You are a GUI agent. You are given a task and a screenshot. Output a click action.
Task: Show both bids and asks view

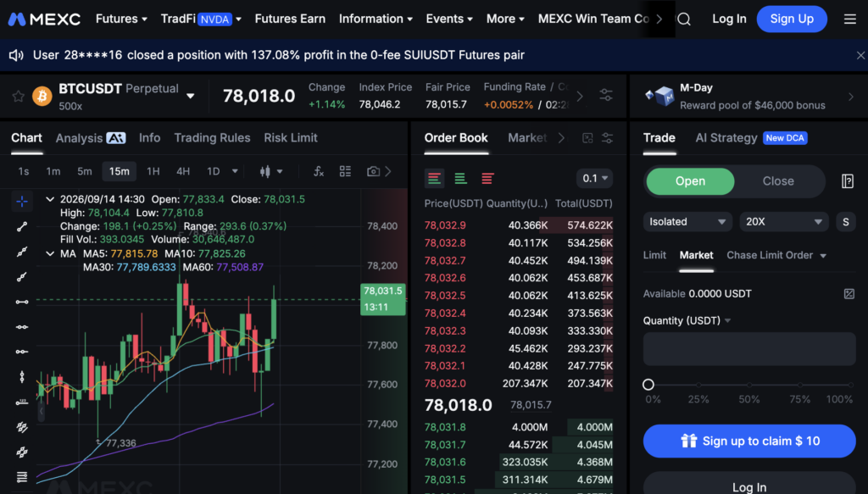coord(435,179)
